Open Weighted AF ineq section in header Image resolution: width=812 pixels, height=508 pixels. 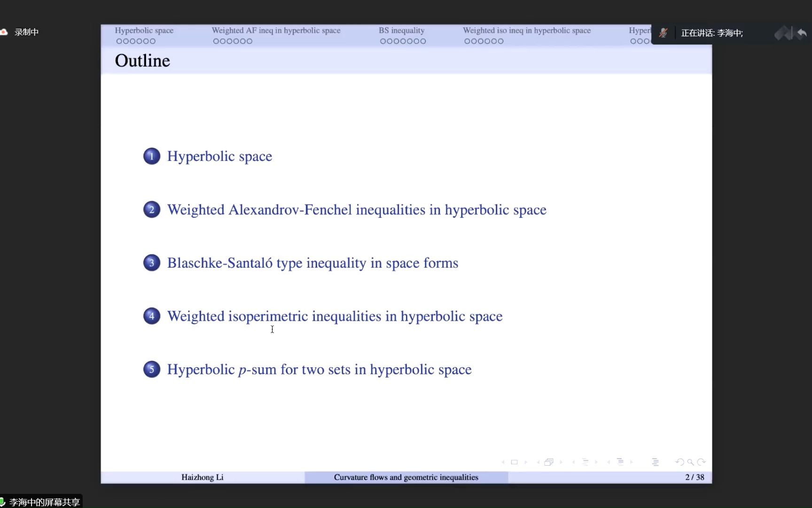[x=276, y=31]
